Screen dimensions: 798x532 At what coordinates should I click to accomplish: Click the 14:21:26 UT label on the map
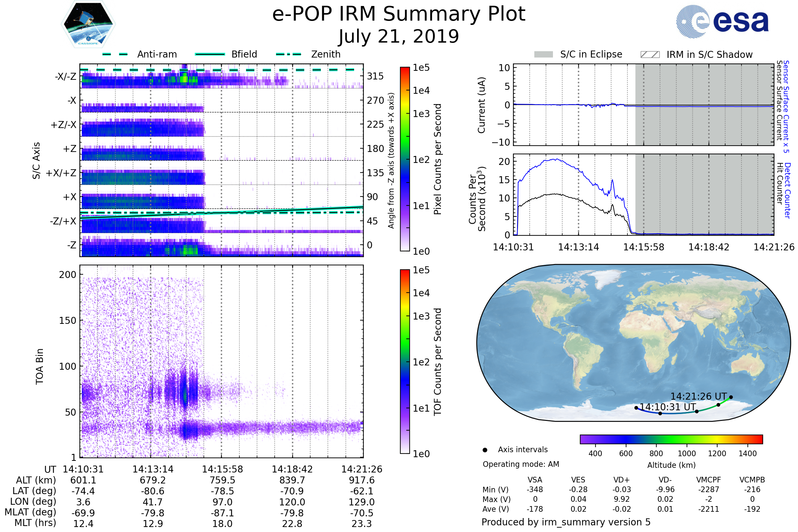click(x=698, y=396)
